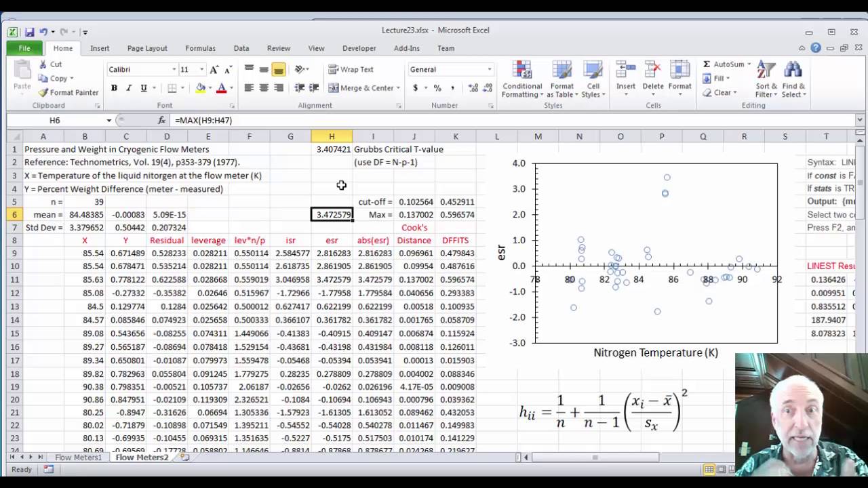Screen dimensions: 868x488
Task: Toggle Italic formatting
Action: pos(129,88)
